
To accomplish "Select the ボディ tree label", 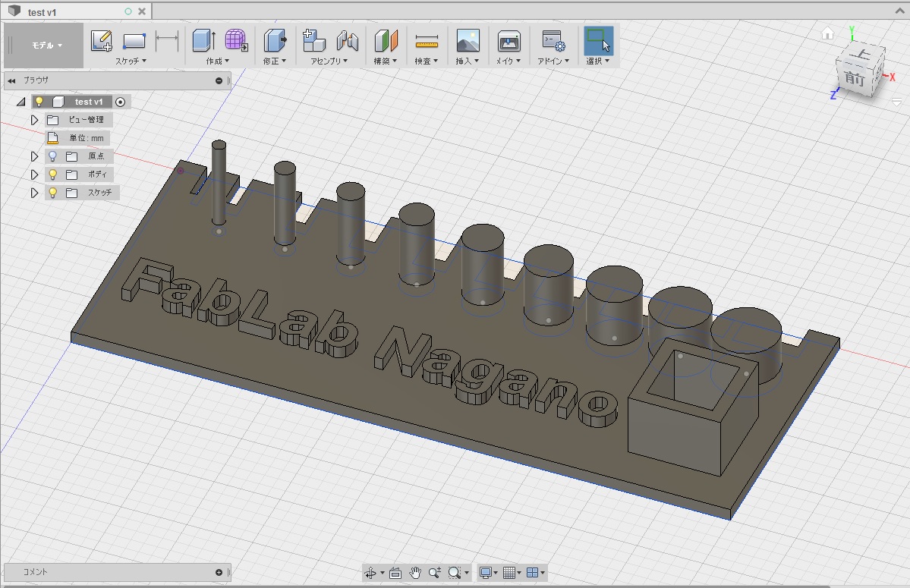I will (x=97, y=174).
